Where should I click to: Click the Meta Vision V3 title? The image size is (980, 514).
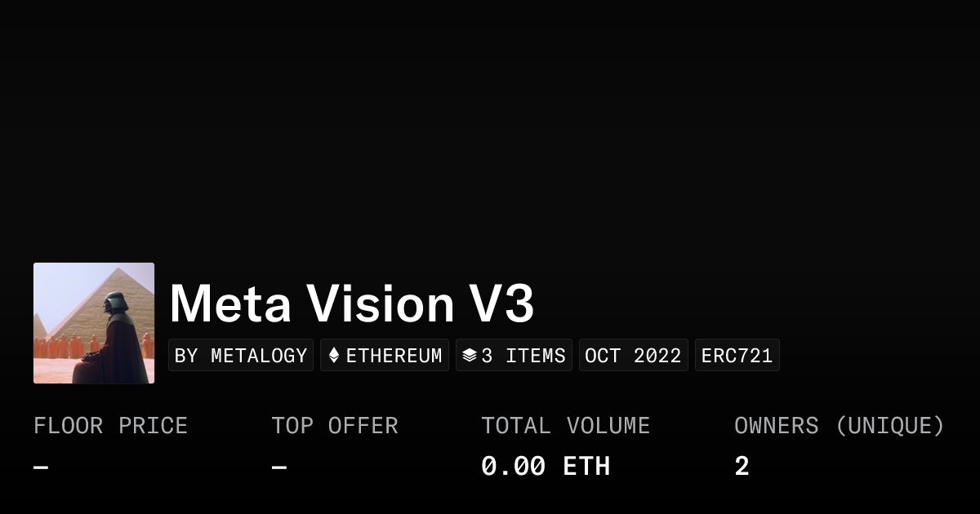click(x=352, y=304)
